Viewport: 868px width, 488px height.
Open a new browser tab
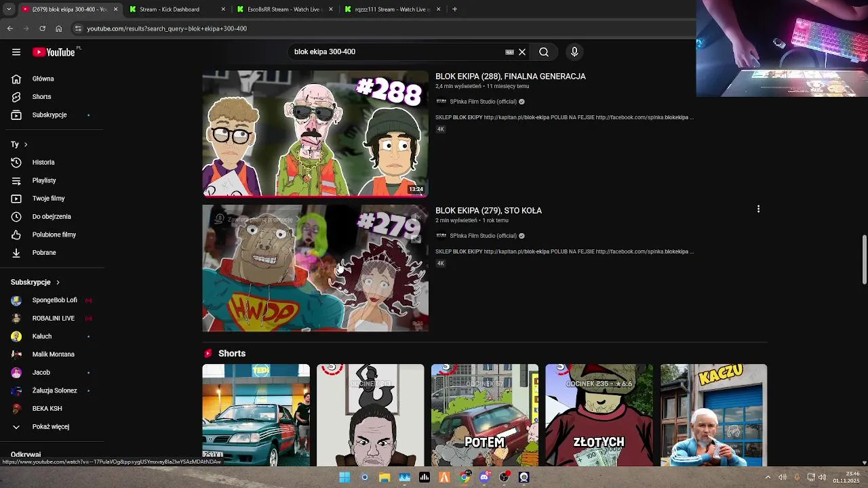[454, 9]
